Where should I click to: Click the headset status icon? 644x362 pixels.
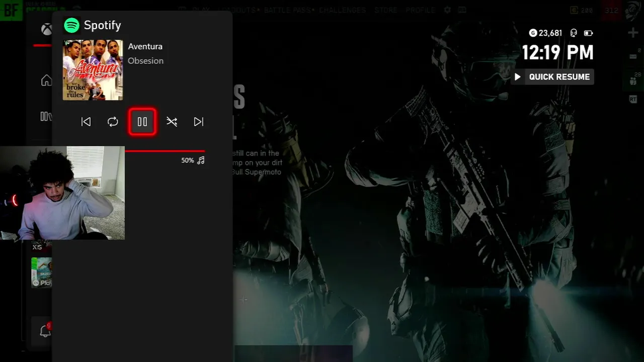point(573,33)
